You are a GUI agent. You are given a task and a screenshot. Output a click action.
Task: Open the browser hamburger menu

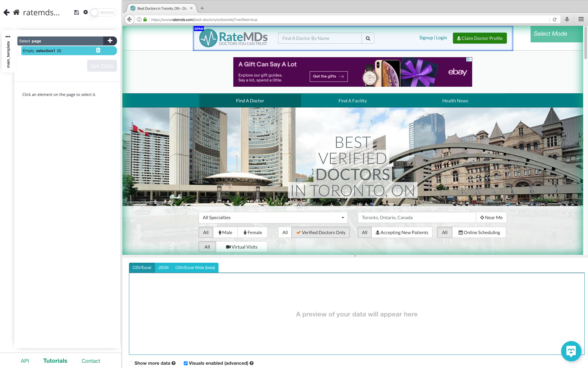coord(581,20)
